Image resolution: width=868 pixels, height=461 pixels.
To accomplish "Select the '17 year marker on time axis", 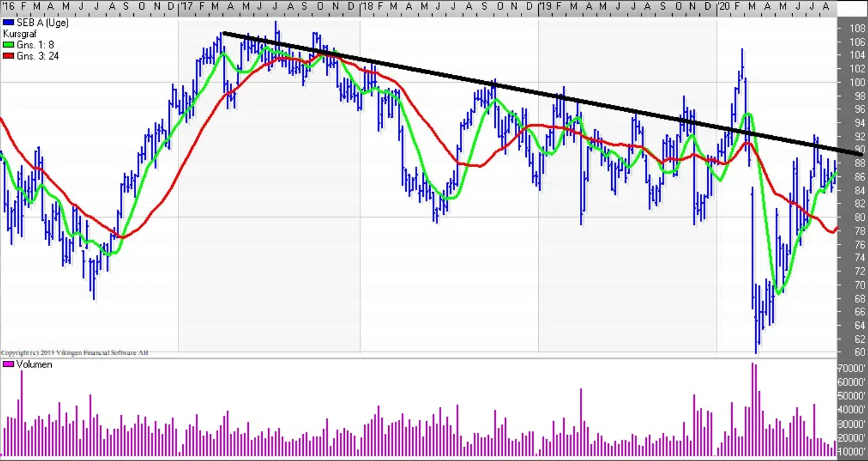I will pos(187,6).
